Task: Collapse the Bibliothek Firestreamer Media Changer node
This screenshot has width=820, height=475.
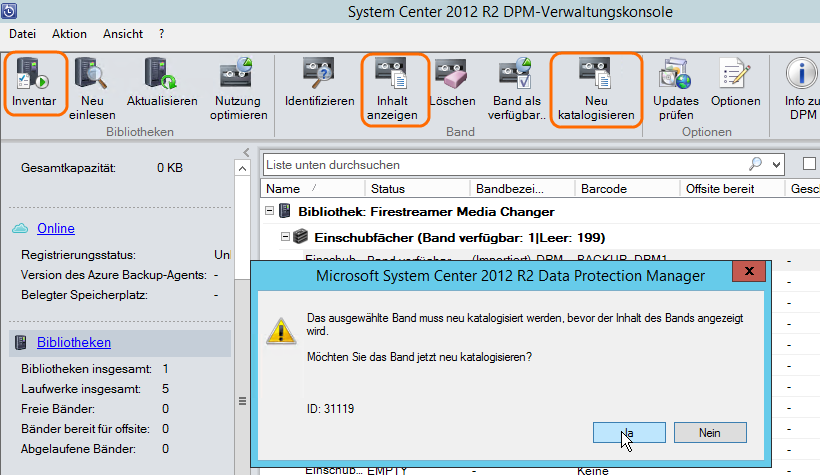Action: click(x=270, y=212)
